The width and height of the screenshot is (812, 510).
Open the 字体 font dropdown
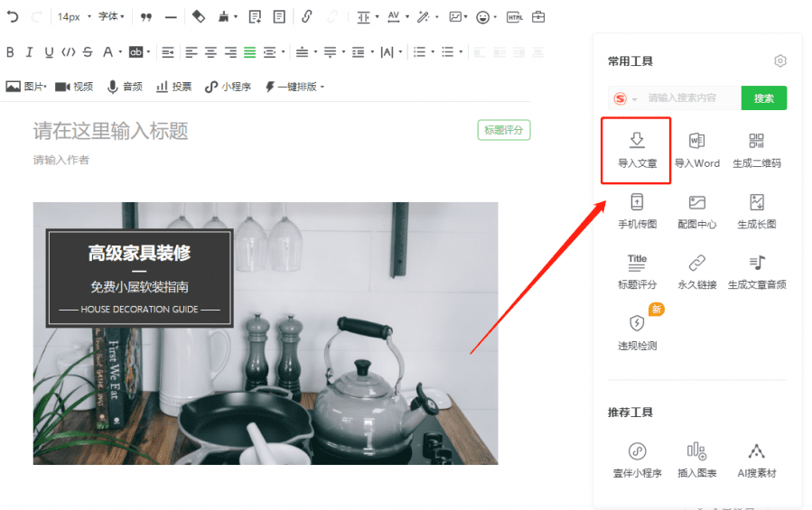pyautogui.click(x=111, y=16)
